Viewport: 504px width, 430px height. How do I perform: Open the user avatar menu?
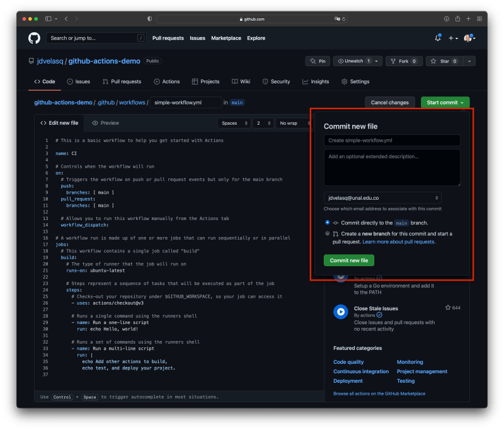[469, 38]
